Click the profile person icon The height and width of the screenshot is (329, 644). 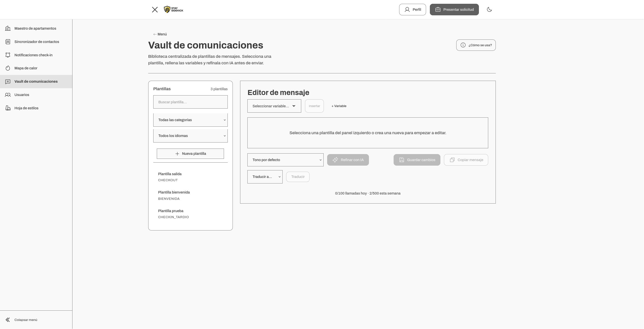pyautogui.click(x=407, y=10)
